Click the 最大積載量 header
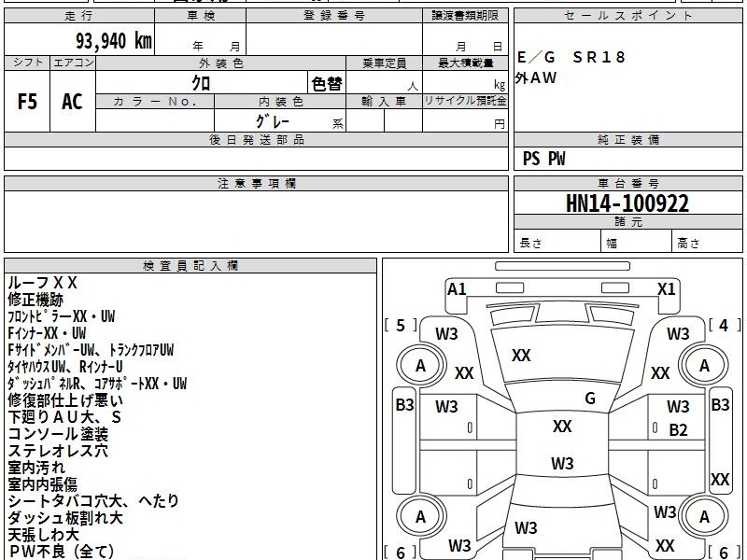 tap(465, 63)
